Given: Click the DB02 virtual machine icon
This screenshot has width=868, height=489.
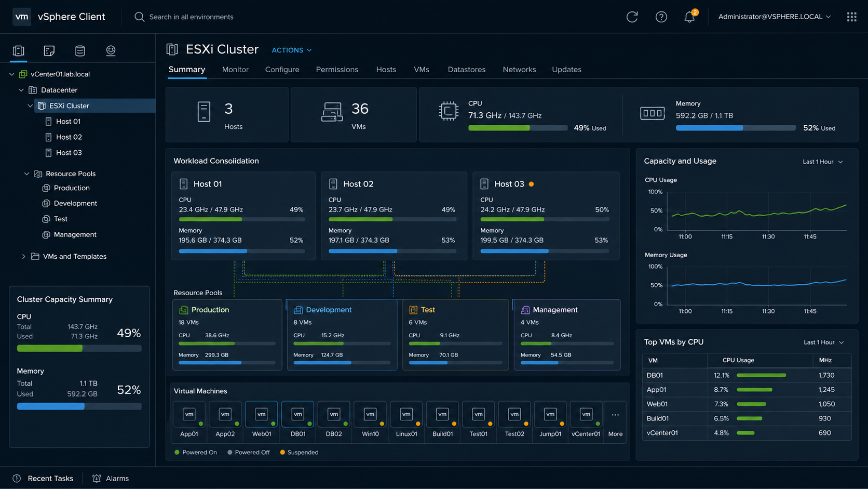Looking at the screenshot, I should tap(334, 414).
